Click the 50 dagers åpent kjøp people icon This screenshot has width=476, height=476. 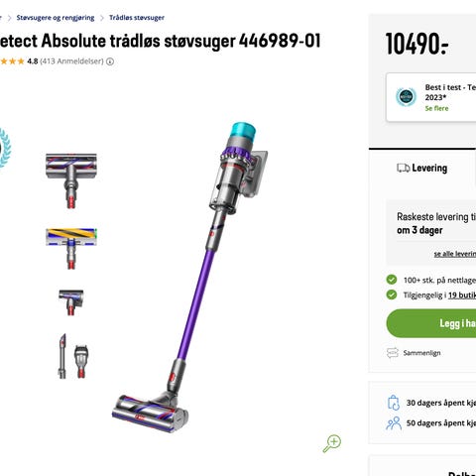coord(394,423)
